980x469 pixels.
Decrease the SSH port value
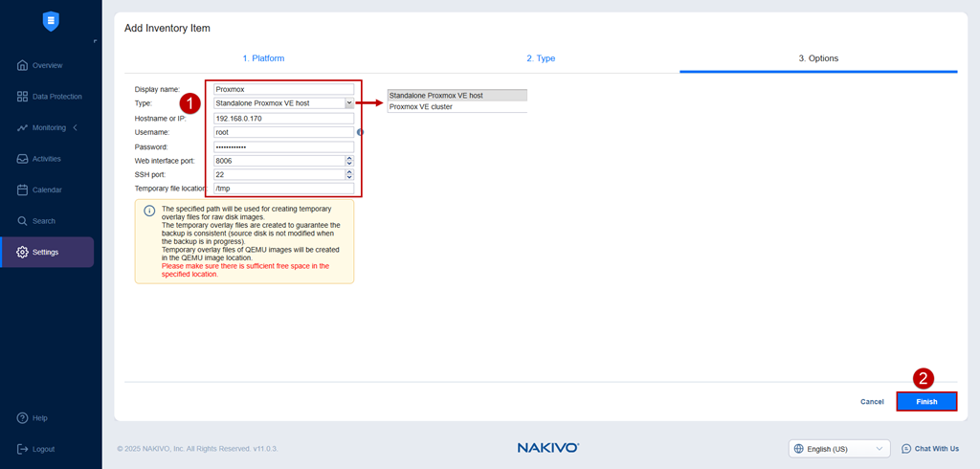click(349, 178)
